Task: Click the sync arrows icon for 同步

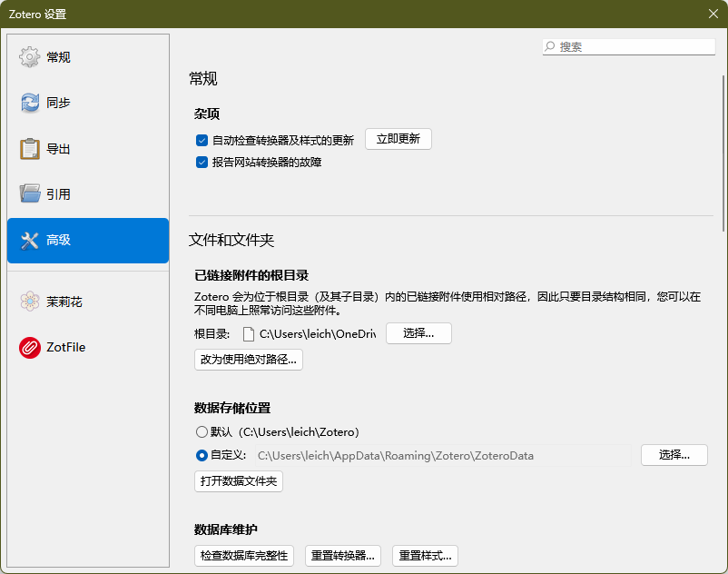Action: pos(30,103)
